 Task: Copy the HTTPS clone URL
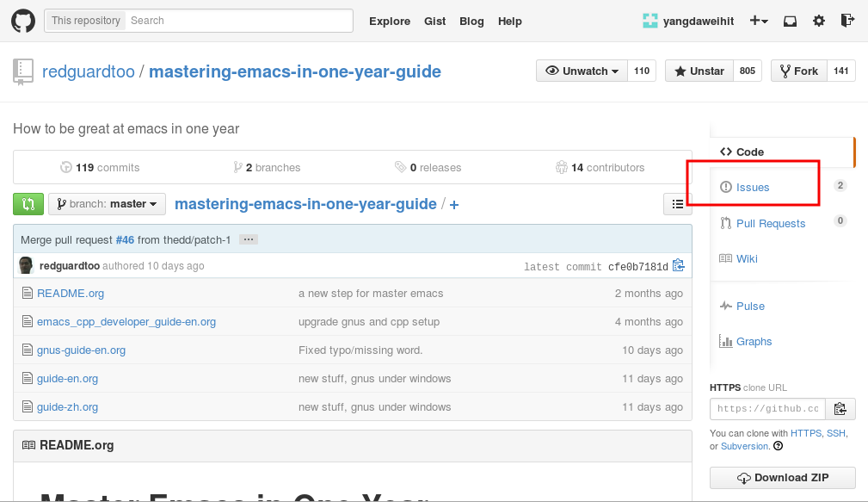pyautogui.click(x=840, y=409)
